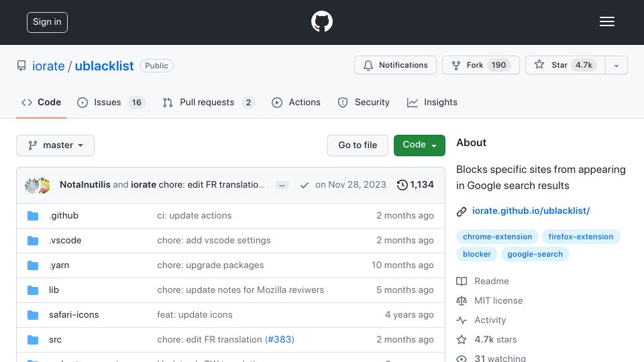Click the fork icon in Fork button
Screen dimensions: 644x362
pos(456,65)
